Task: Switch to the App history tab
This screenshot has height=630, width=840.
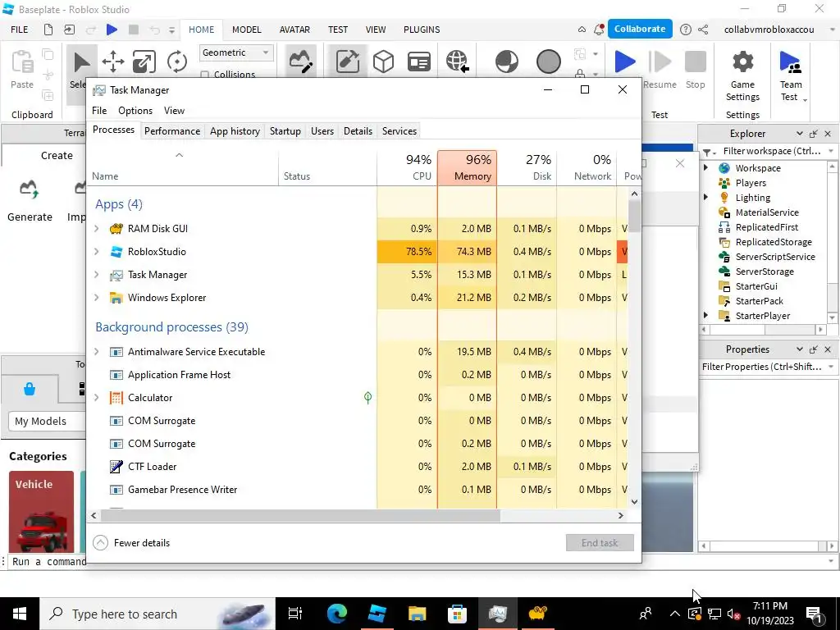Action: pos(235,131)
